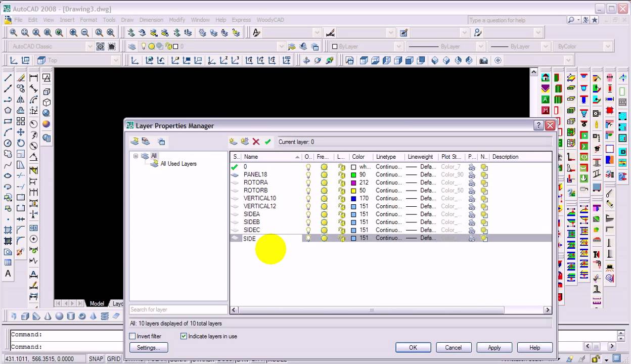Click the Name column header
This screenshot has width=631, height=364.
pos(272,157)
